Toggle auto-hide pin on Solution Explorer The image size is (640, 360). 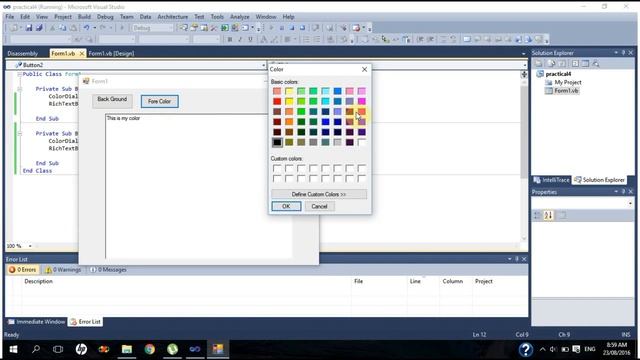pyautogui.click(x=623, y=53)
